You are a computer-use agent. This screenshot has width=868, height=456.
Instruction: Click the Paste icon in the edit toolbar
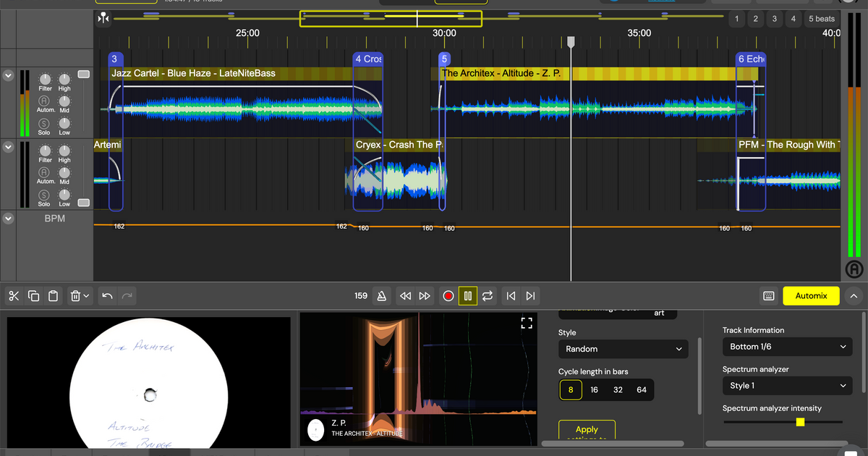[52, 295]
